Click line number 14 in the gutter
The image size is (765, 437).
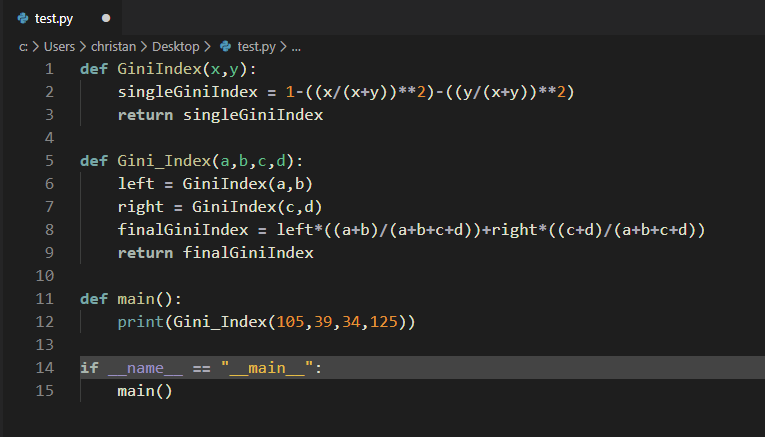click(44, 368)
